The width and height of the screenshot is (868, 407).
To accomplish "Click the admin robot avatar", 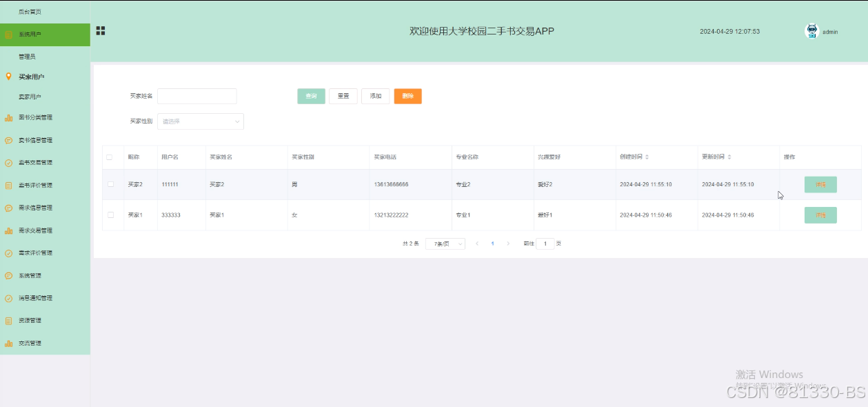I will [811, 31].
